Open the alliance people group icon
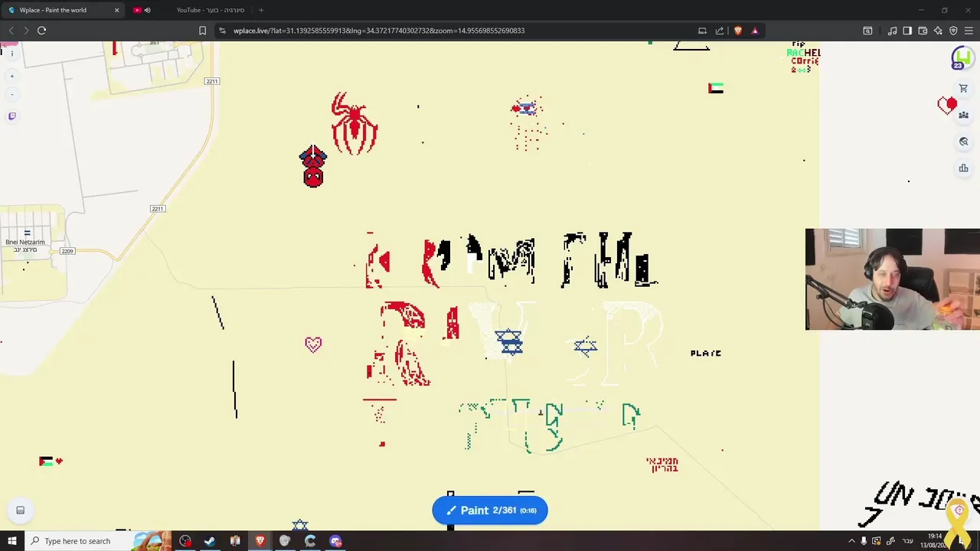Viewport: 980px width, 551px height. coord(963,115)
